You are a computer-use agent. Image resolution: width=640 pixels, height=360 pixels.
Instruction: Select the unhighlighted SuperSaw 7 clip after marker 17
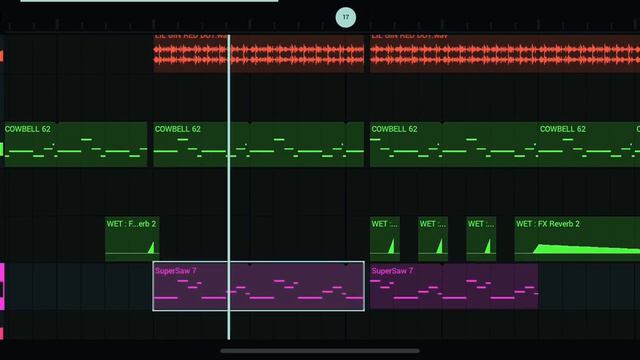[x=454, y=286]
